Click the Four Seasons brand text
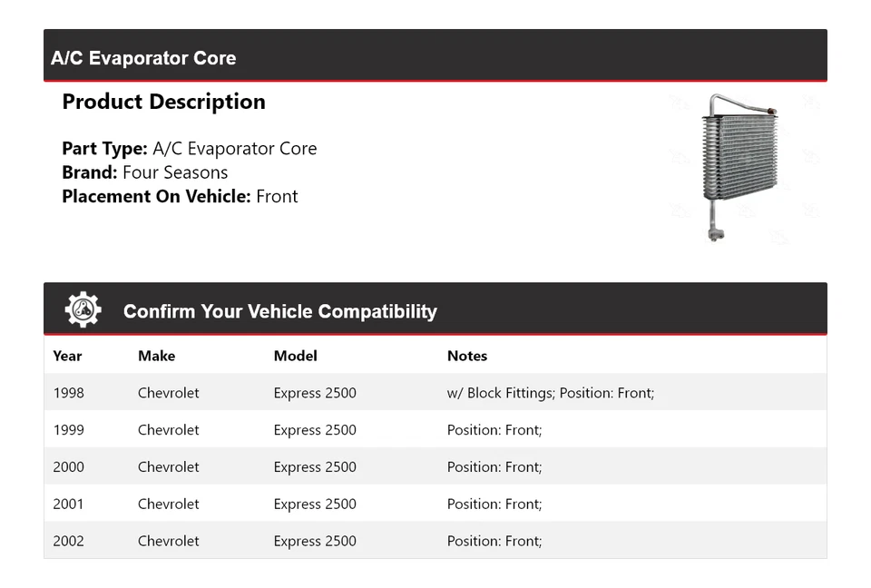The image size is (871, 588). click(175, 172)
